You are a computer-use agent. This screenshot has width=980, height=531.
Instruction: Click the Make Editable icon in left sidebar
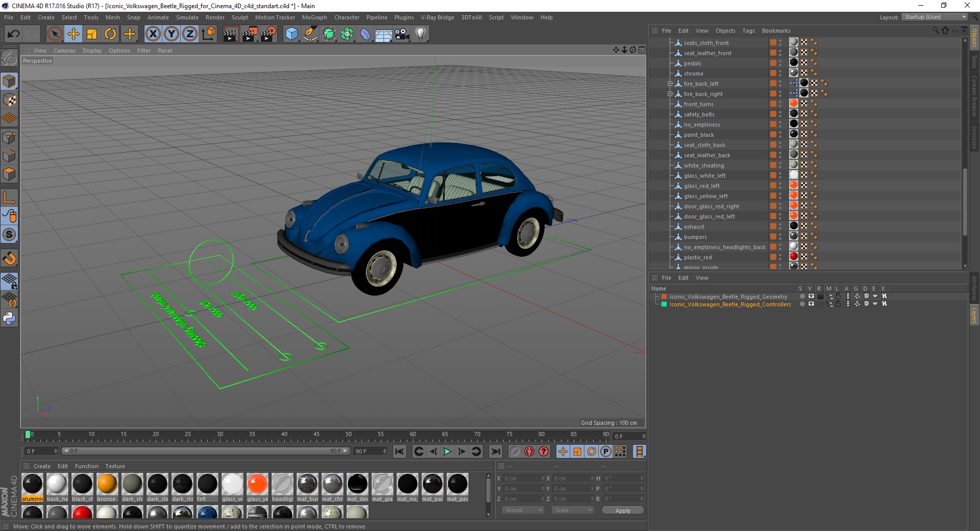(x=9, y=58)
